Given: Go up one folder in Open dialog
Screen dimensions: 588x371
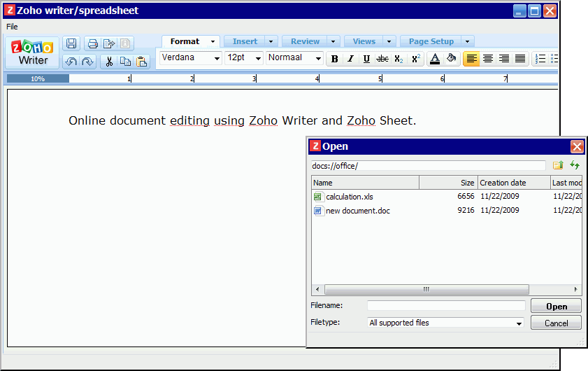Looking at the screenshot, I should 558,165.
